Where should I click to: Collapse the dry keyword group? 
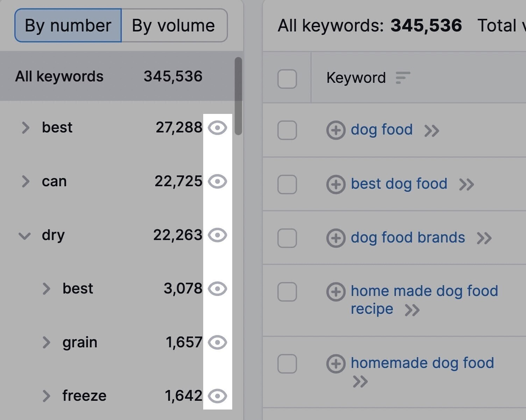pos(24,236)
